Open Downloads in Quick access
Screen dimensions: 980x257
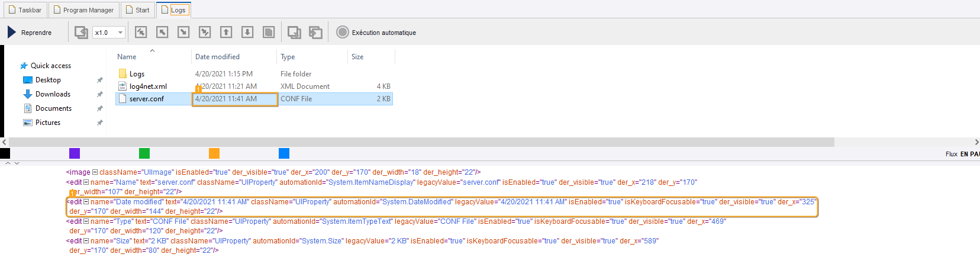53,94
